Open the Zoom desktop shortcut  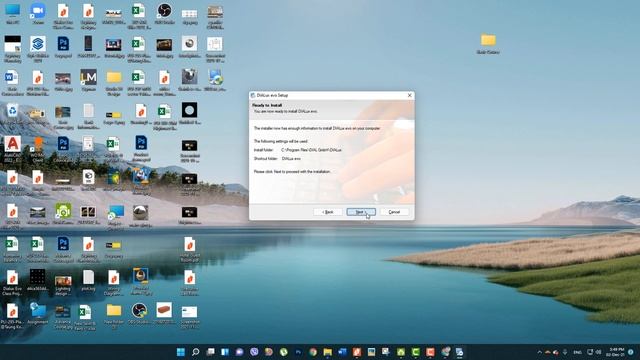tap(38, 14)
